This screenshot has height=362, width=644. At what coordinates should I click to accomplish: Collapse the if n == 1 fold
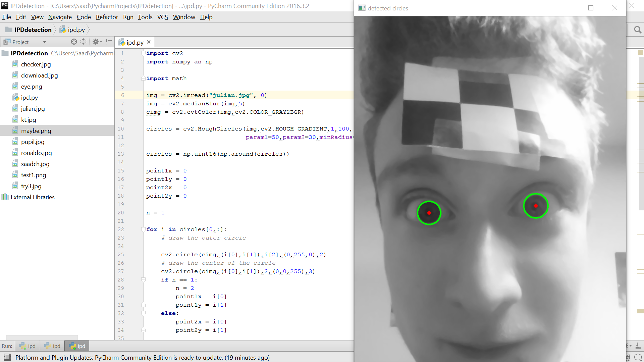143,280
